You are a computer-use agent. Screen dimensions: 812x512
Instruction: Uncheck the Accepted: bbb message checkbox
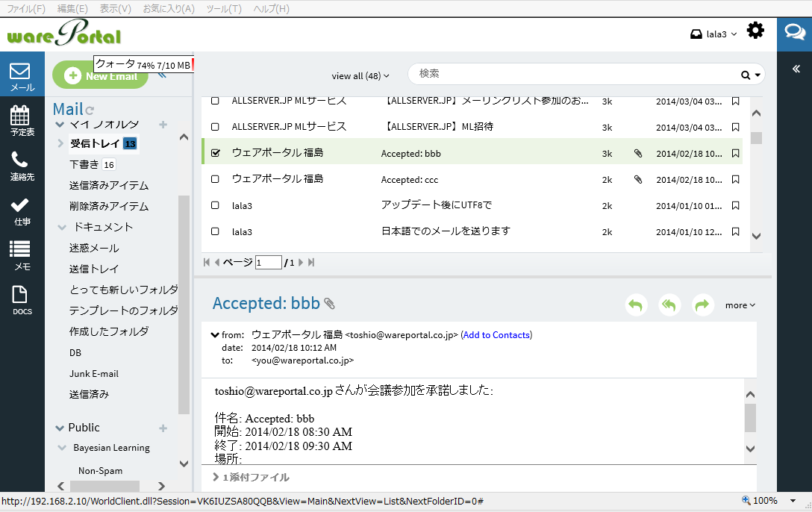(215, 153)
